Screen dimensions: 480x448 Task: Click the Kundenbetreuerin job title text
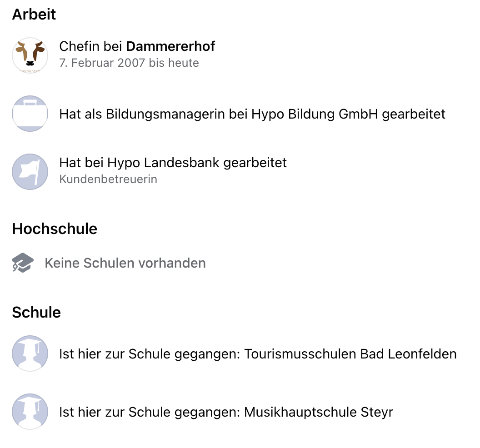108,179
